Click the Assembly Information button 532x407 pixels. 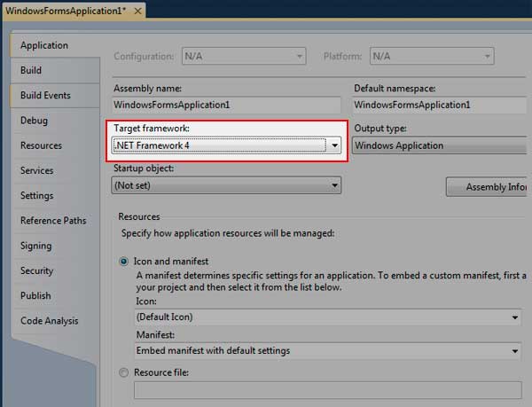(487, 187)
